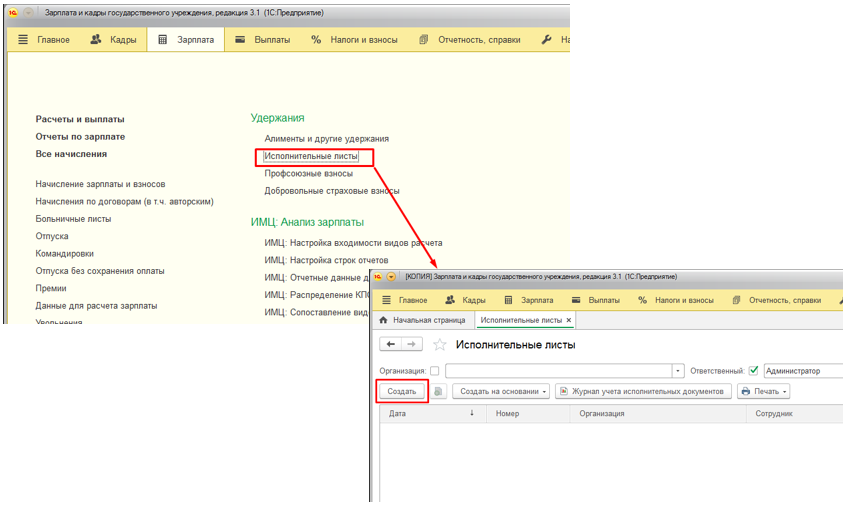This screenshot has width=850, height=515.
Task: Click the Создать button
Action: pos(402,392)
